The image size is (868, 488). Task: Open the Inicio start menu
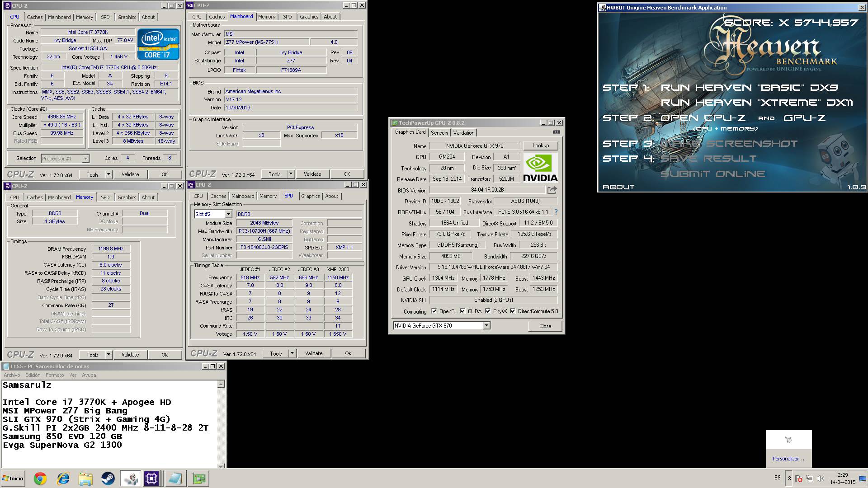tap(13, 479)
